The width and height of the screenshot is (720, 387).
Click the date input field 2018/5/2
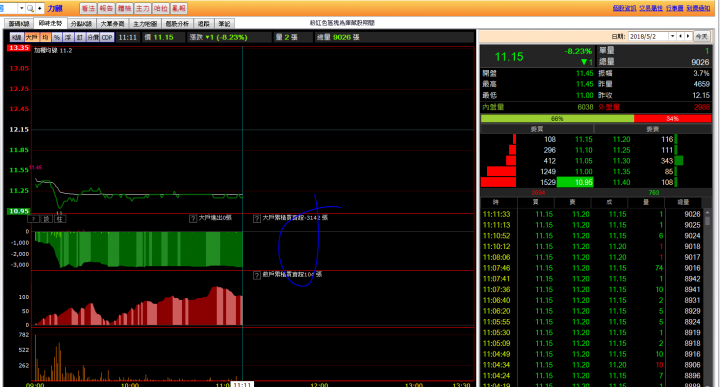[x=648, y=36]
